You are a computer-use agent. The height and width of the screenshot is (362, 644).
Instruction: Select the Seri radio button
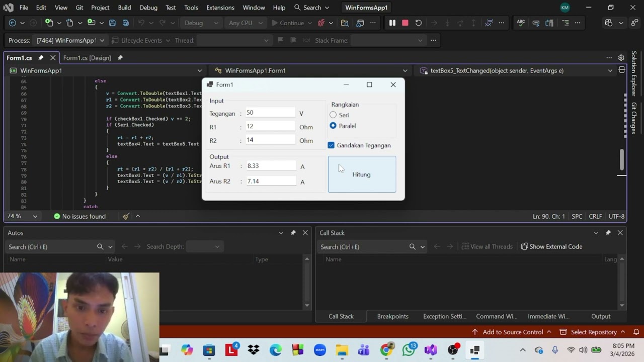point(333,115)
